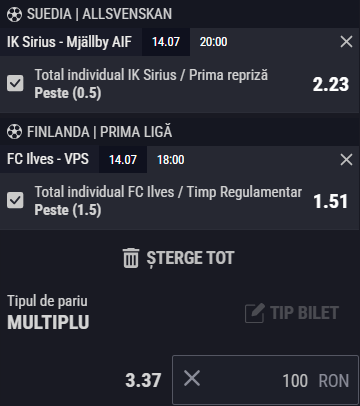The height and width of the screenshot is (406, 360).
Task: Click the 2.23 odds value
Action: [331, 84]
